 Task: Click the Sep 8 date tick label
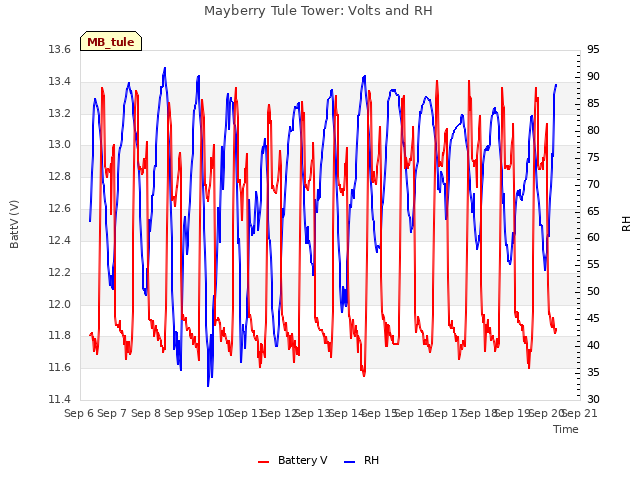point(146,413)
